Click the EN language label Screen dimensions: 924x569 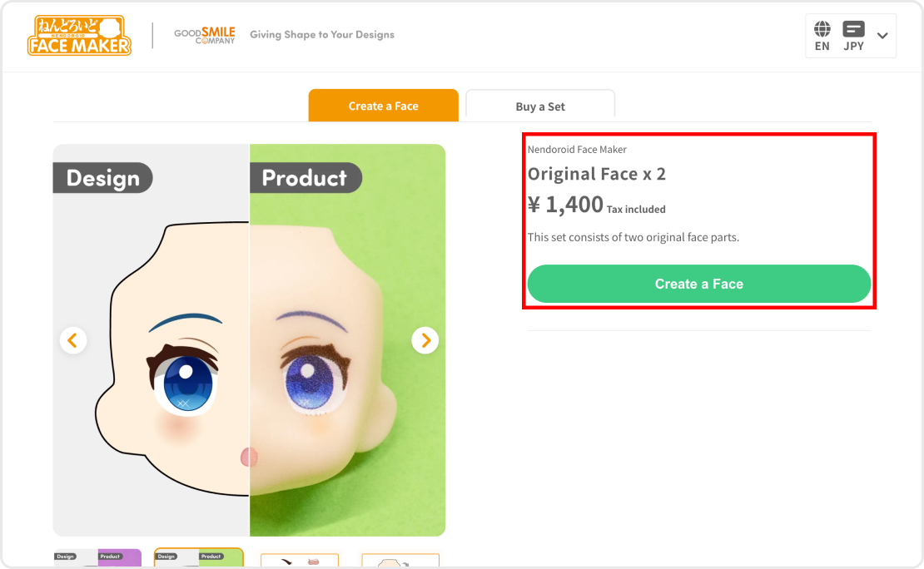click(x=822, y=47)
